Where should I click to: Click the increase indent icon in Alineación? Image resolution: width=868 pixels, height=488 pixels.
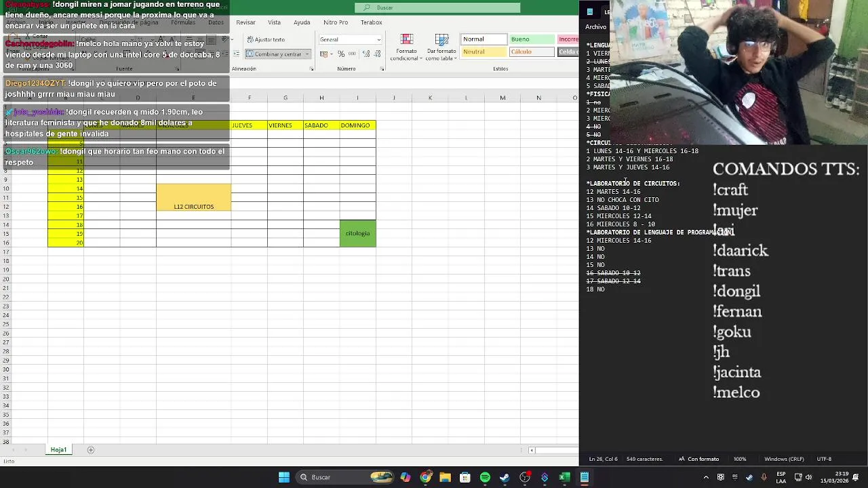(236, 54)
